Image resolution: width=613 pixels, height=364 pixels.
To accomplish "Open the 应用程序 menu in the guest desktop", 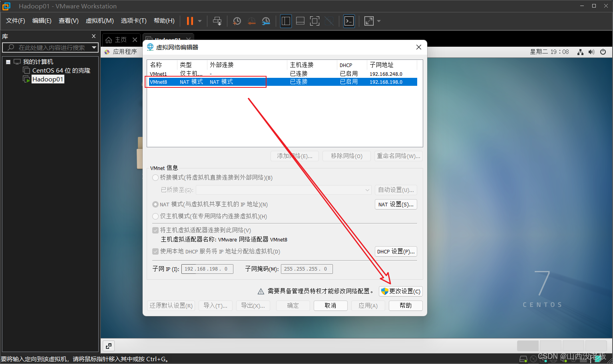I will coord(121,51).
